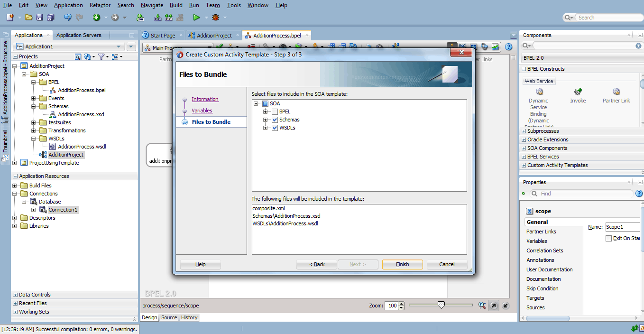Go to the Variables wizard step link

click(202, 111)
